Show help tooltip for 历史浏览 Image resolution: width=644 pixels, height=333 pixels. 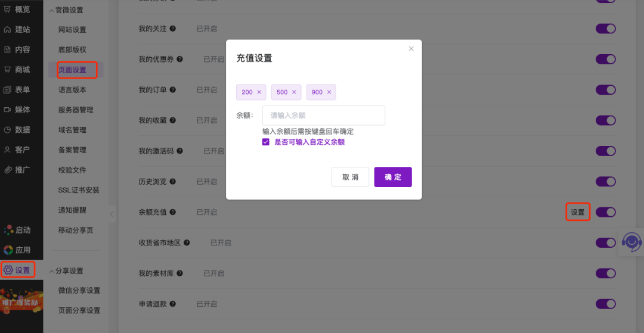tap(173, 181)
